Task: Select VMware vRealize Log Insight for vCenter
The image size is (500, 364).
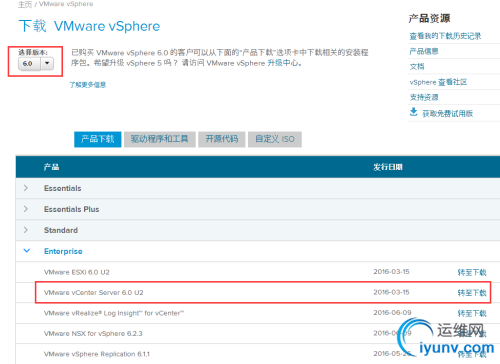Action: (114, 313)
